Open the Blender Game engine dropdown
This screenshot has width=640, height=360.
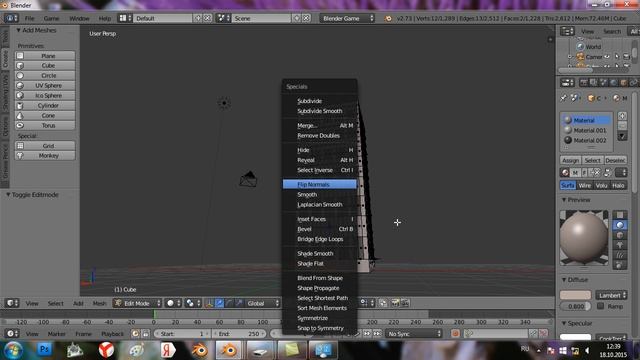[x=347, y=18]
